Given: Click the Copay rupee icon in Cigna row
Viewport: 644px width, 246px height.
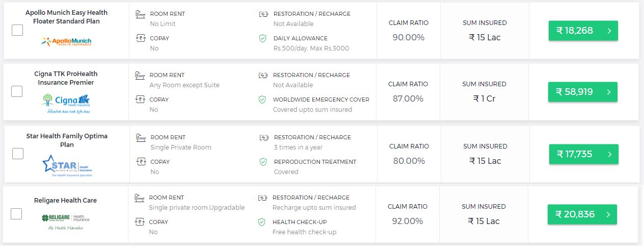Looking at the screenshot, I should pyautogui.click(x=140, y=100).
